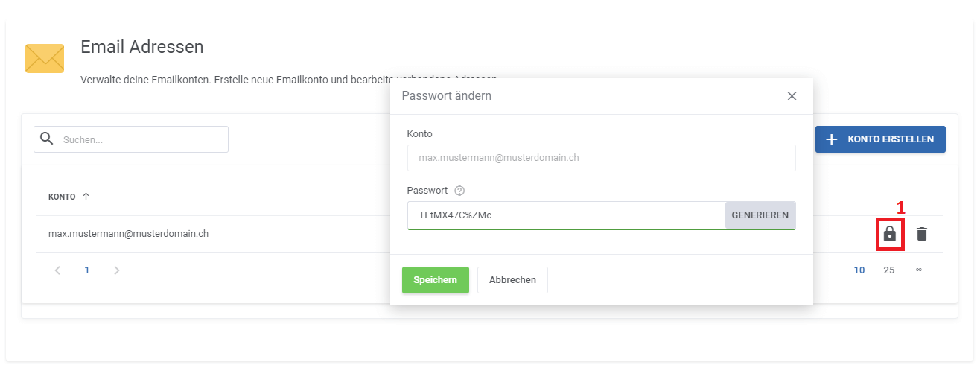The height and width of the screenshot is (365, 980).
Task: Click the sort arrow beside KONTO
Action: [86, 197]
